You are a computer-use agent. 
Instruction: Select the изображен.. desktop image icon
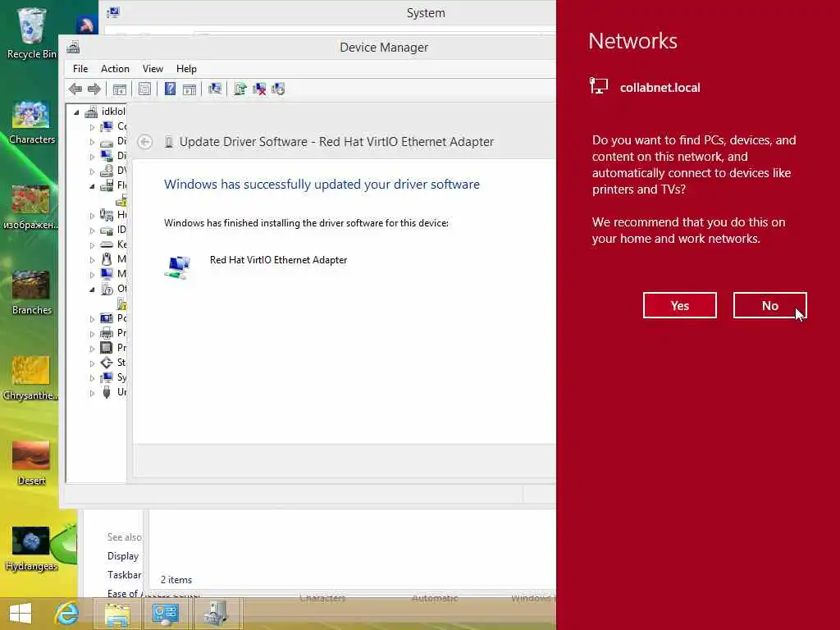click(30, 208)
